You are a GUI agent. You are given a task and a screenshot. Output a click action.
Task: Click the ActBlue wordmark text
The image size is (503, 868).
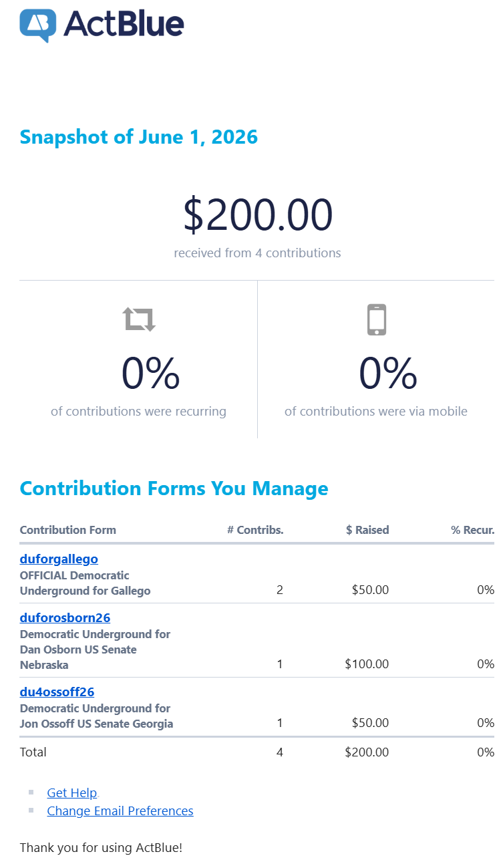point(124,24)
